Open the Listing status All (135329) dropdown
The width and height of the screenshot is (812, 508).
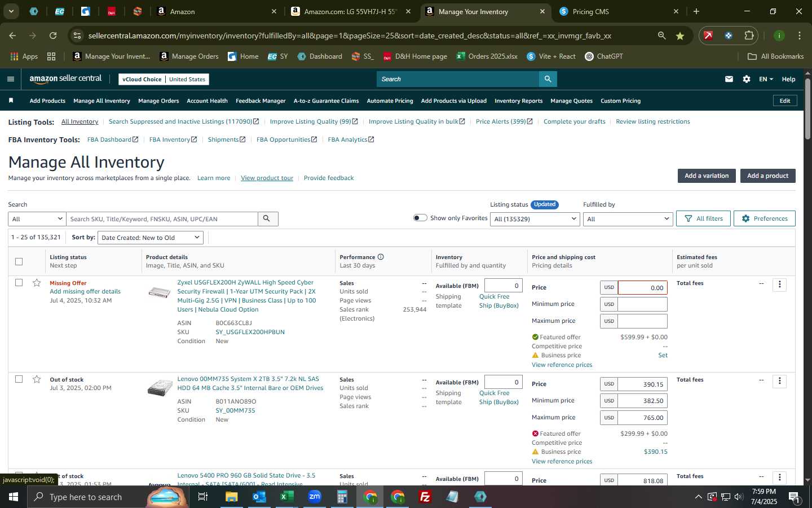pos(535,219)
